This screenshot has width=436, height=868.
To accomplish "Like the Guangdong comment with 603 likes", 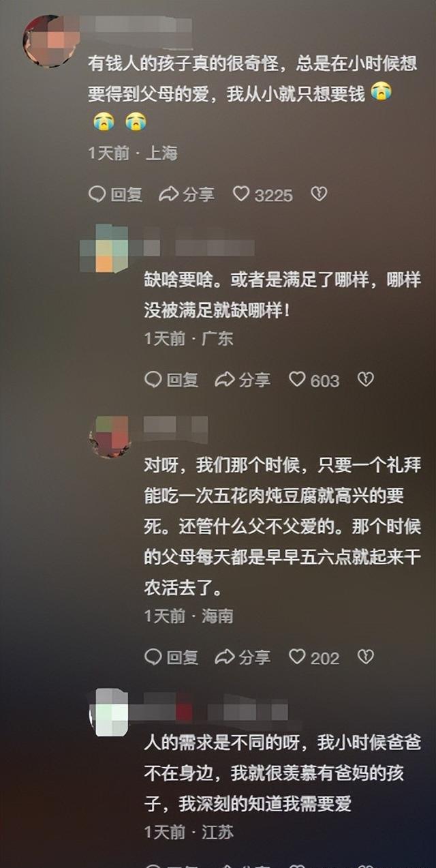I will [x=314, y=380].
